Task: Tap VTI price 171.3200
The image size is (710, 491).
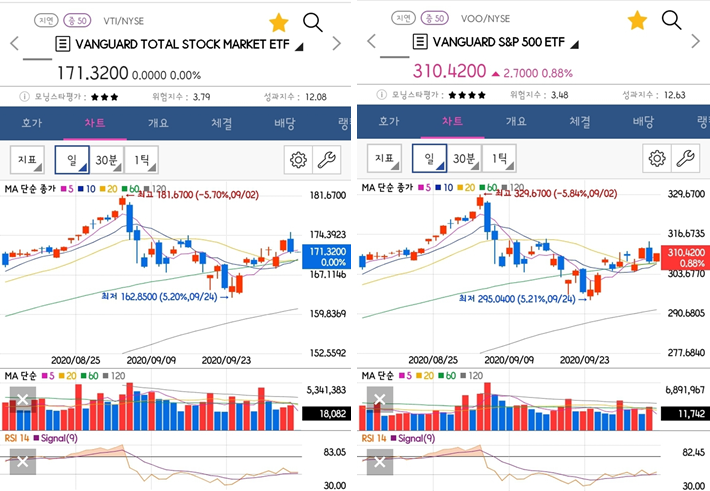Action: click(92, 73)
